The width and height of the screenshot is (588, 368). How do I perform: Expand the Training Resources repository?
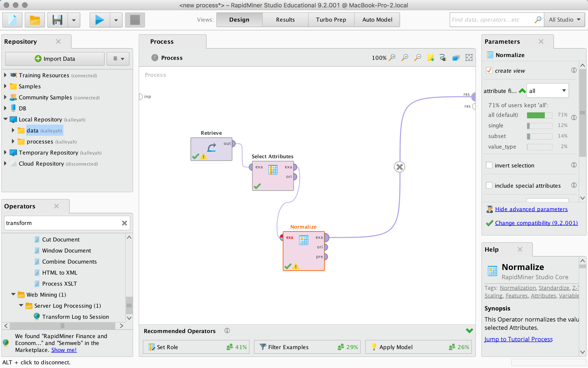(5, 75)
